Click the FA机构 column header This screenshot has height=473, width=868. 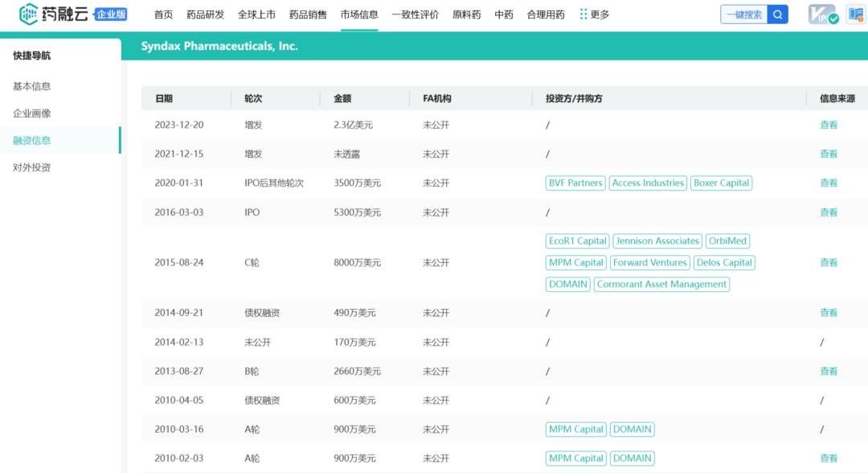click(x=436, y=99)
